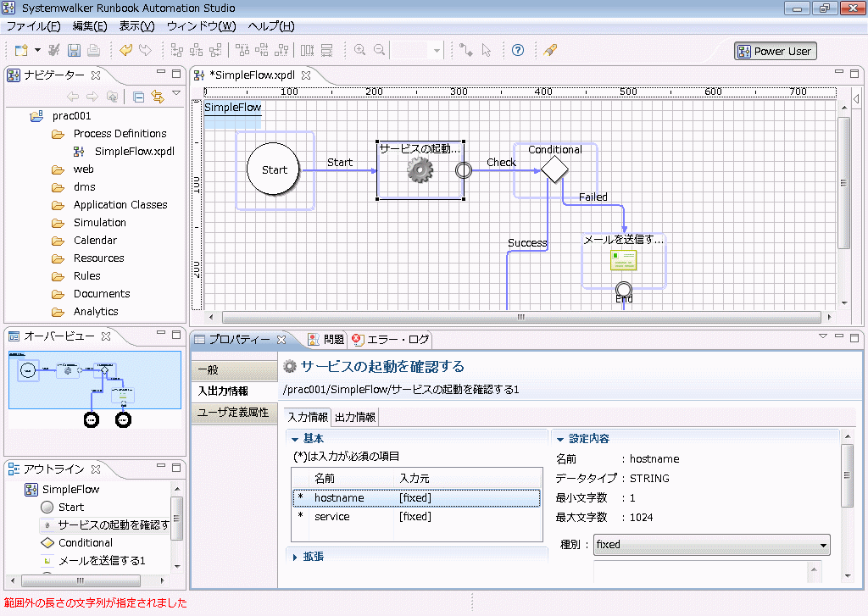The width and height of the screenshot is (868, 616).
Task: Select メールを送信する1 in the outline
Action: [102, 561]
